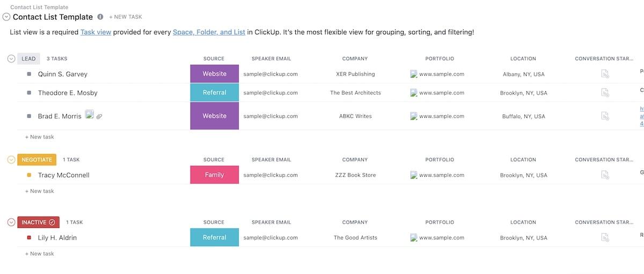Viewport: 644px width, 274px height.
Task: Click the checkmark icon in the INACTIVE status badge
Action: coord(52,222)
